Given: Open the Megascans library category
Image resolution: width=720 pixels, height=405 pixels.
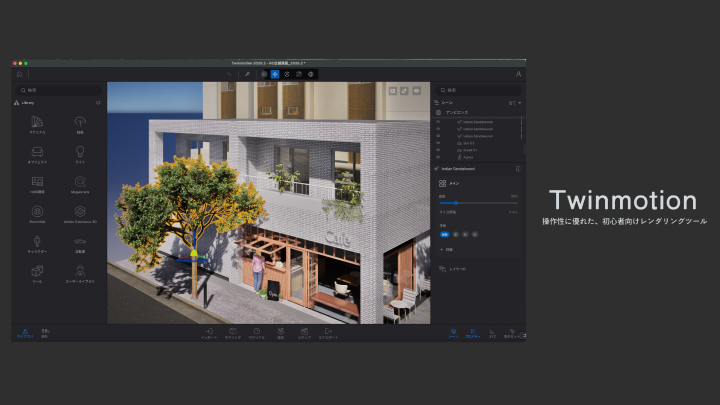Looking at the screenshot, I should point(80,184).
